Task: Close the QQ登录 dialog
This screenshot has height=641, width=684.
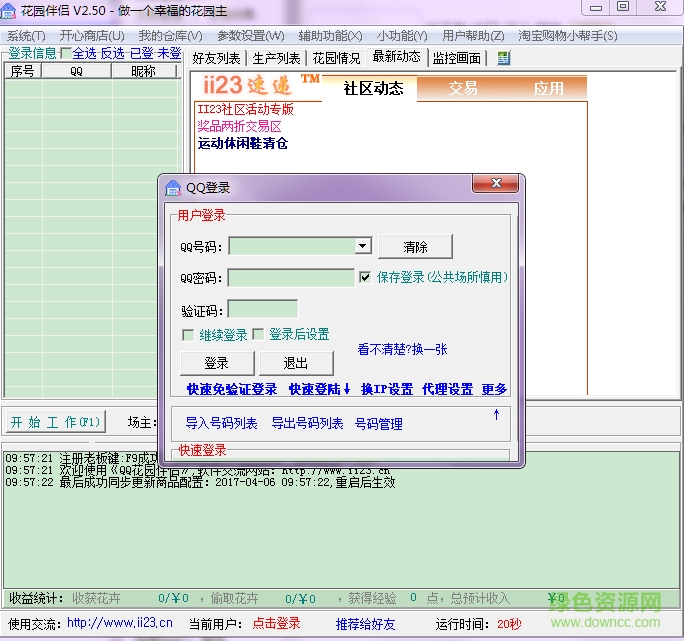Action: point(494,183)
